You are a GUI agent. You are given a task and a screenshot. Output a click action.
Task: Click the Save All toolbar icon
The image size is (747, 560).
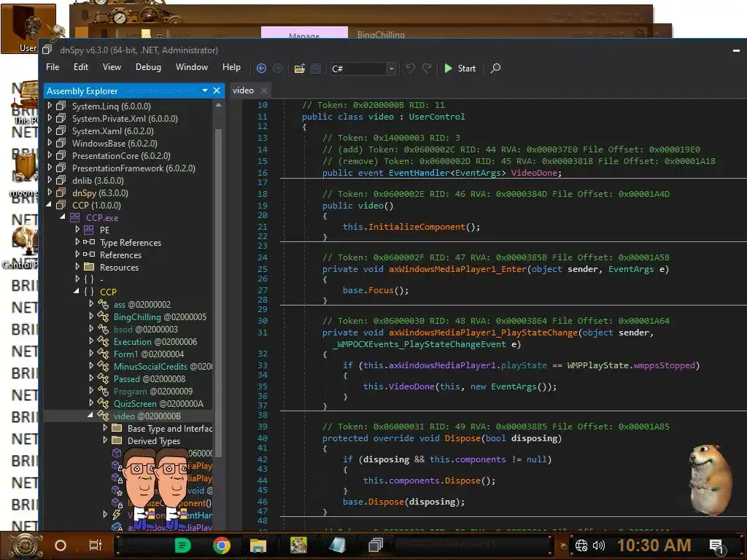315,68
